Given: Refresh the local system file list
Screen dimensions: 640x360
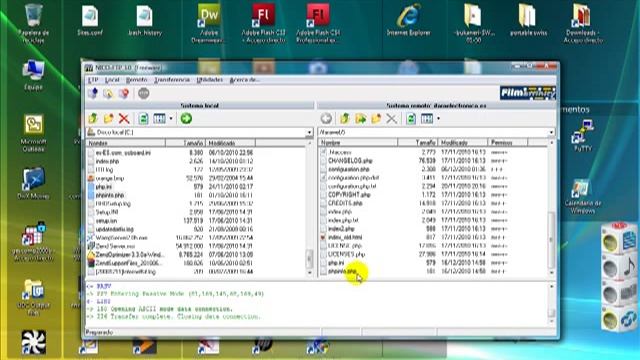Looking at the screenshot, I should (143, 119).
